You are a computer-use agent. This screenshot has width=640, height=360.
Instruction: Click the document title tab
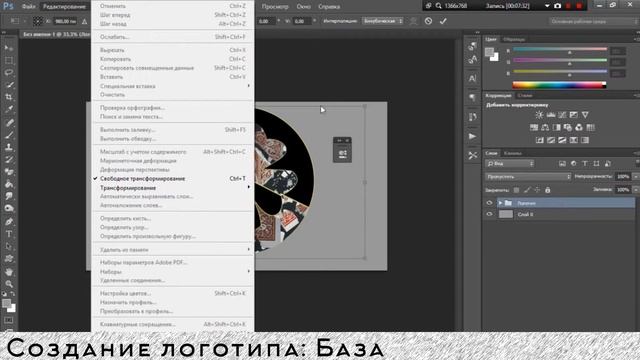coord(56,35)
